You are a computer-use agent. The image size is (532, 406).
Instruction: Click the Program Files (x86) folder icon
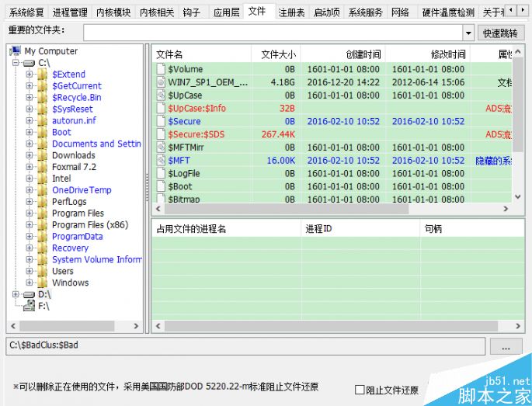(43, 224)
